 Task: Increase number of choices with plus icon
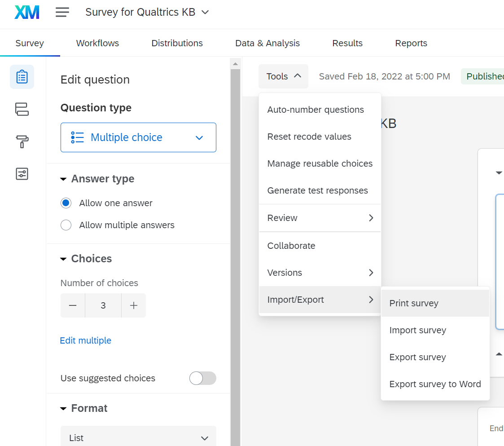133,305
